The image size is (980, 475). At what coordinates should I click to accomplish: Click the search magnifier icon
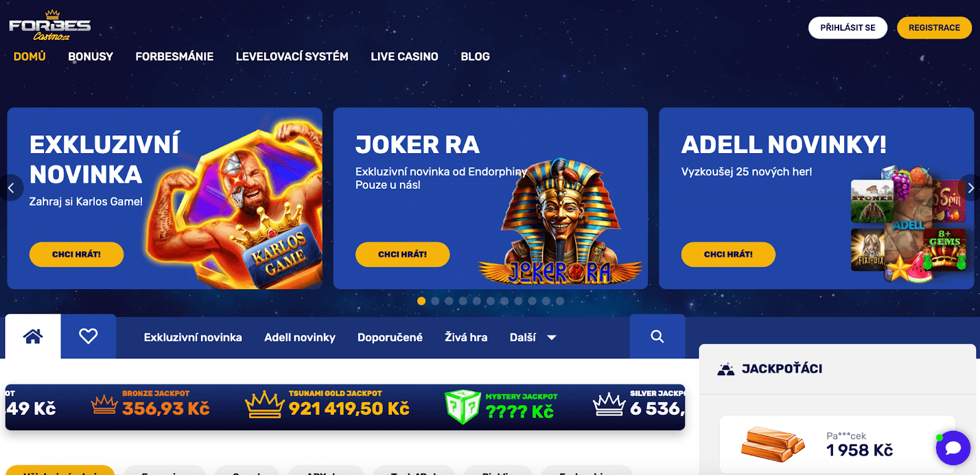tap(657, 336)
